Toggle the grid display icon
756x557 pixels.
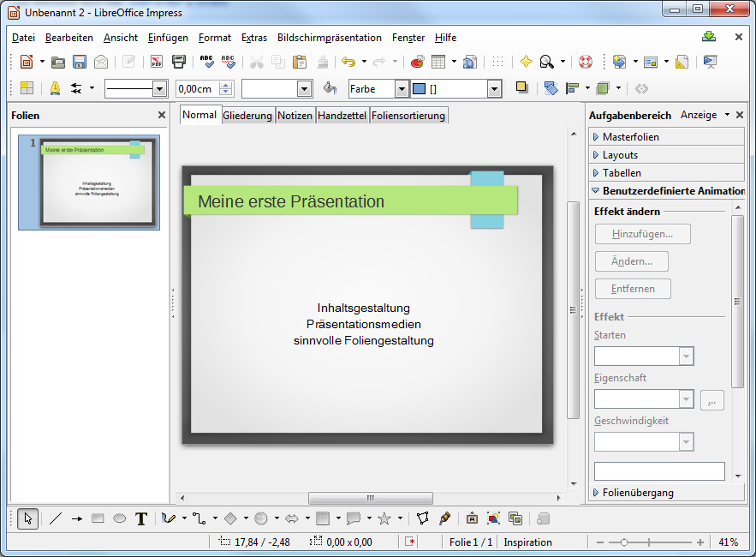tap(497, 62)
